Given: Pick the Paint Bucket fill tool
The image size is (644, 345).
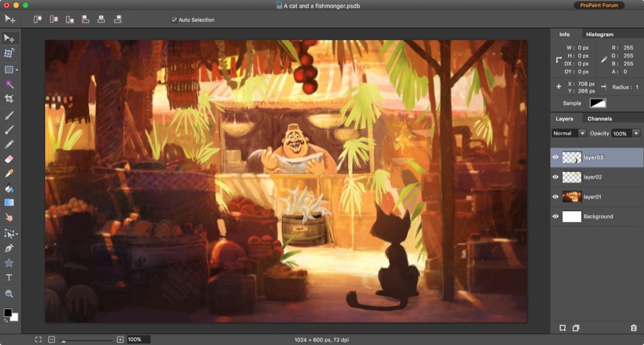Looking at the screenshot, I should point(9,188).
